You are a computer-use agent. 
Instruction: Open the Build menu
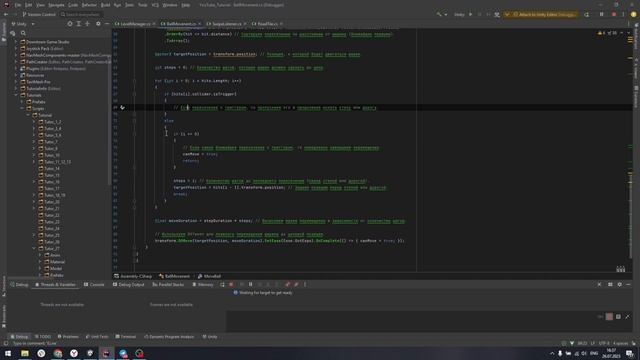point(105,5)
